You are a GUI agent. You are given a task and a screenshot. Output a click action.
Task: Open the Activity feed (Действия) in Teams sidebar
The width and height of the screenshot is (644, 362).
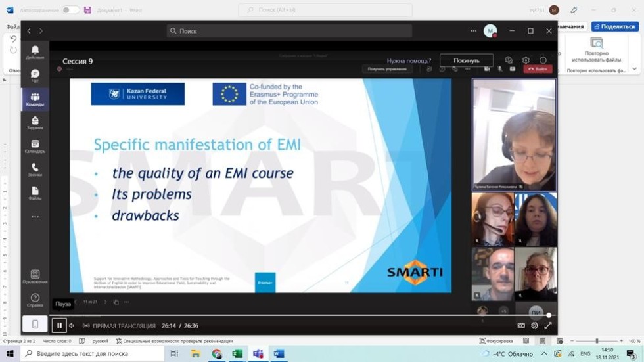35,53
